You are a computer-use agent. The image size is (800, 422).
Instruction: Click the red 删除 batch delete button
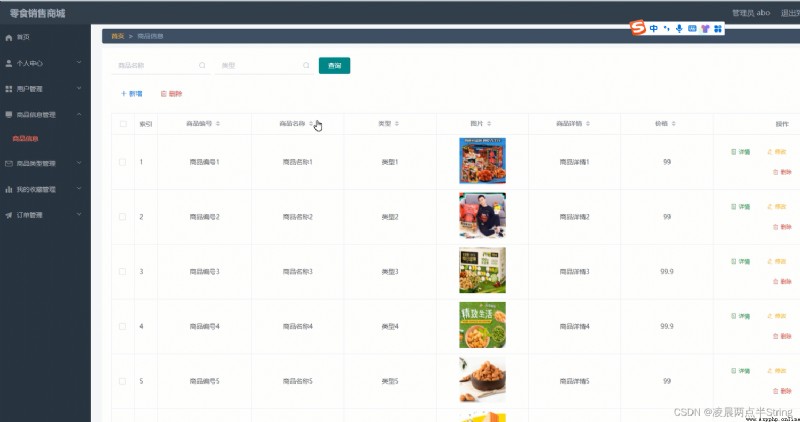pos(171,93)
